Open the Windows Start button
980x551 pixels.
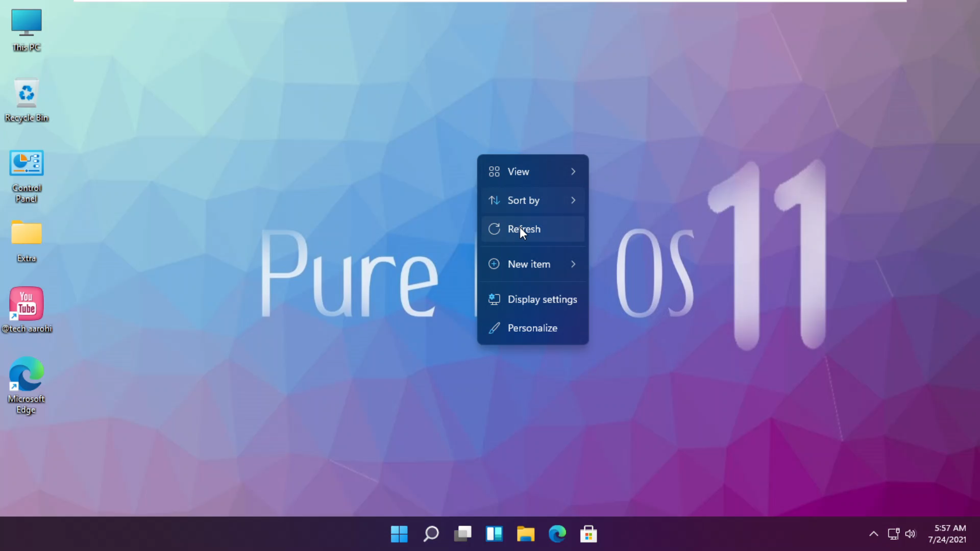coord(399,534)
